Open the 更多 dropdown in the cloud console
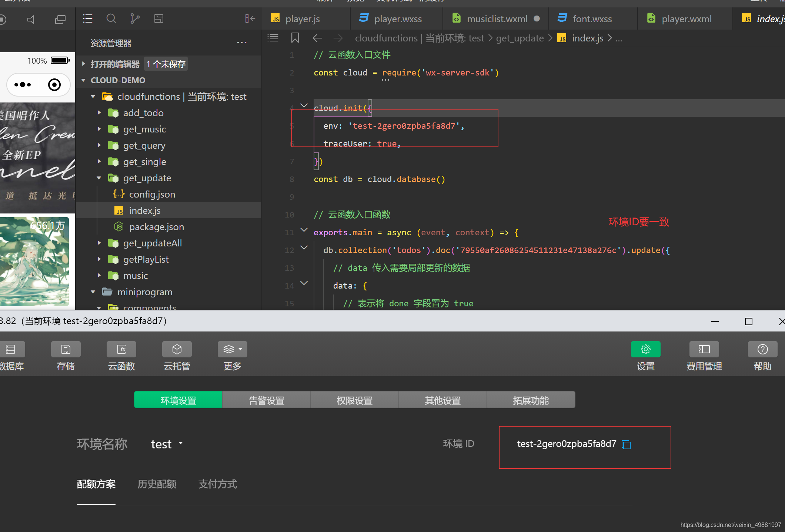The height and width of the screenshot is (532, 785). click(233, 349)
